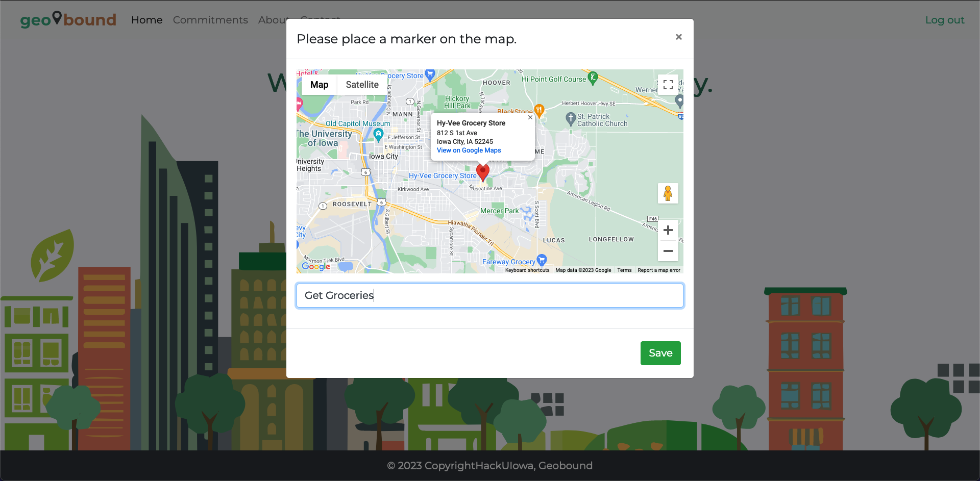Focus the Get Groceries text field
980x481 pixels.
(x=490, y=295)
